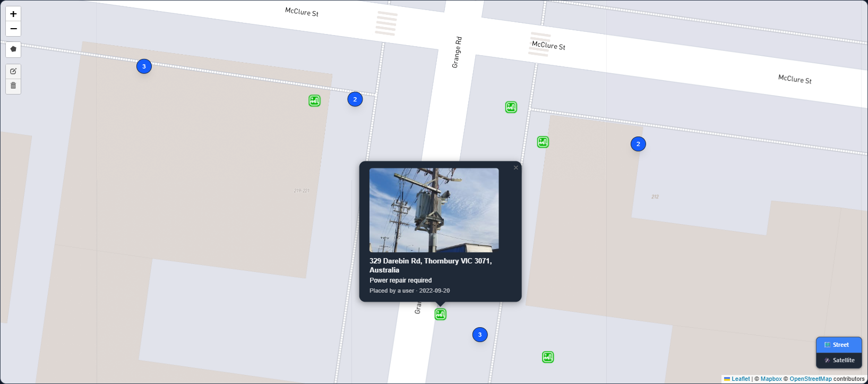Click the 'Grange Rd' street label
868x384 pixels.
[x=457, y=52]
